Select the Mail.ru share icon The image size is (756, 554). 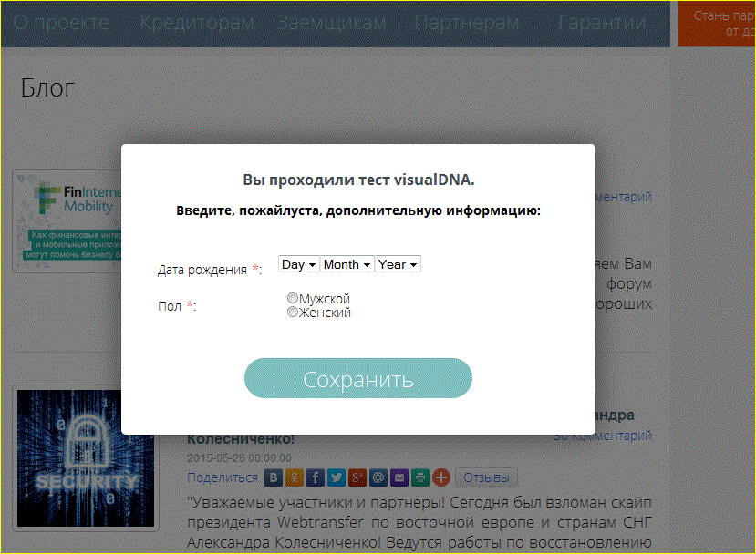[377, 477]
